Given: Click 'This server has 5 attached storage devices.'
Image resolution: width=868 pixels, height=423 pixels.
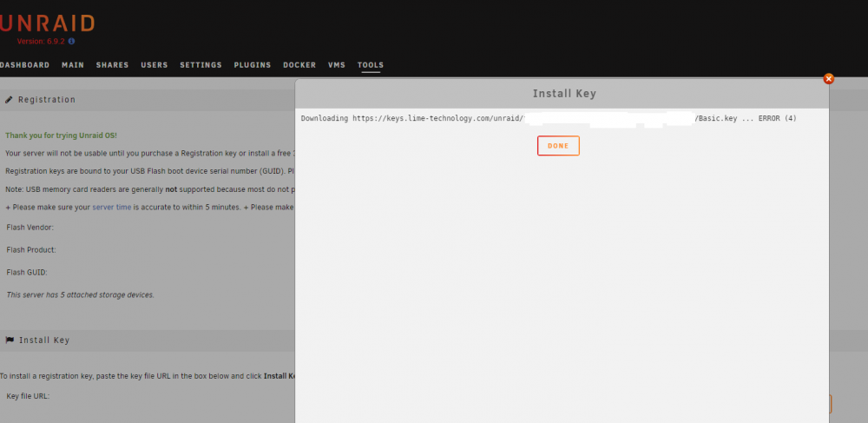Looking at the screenshot, I should tap(80, 295).
